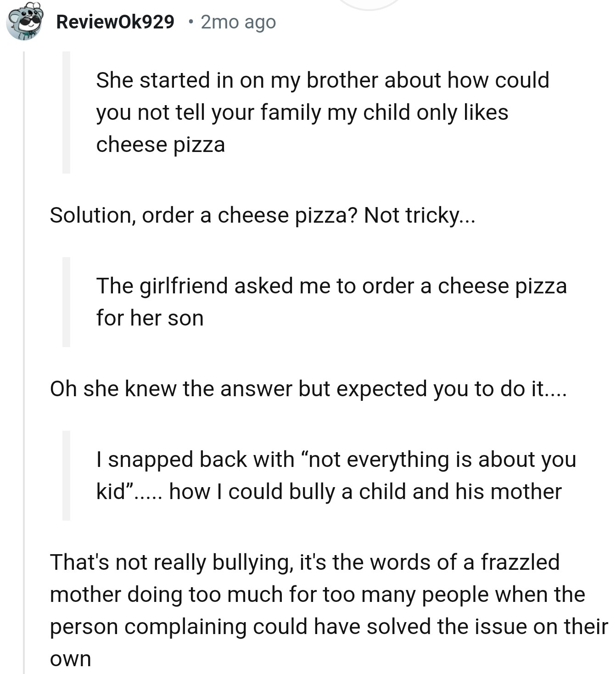The height and width of the screenshot is (674, 616).
Task: Click the gray bar beside the girlfriend quote
Action: pos(67,302)
